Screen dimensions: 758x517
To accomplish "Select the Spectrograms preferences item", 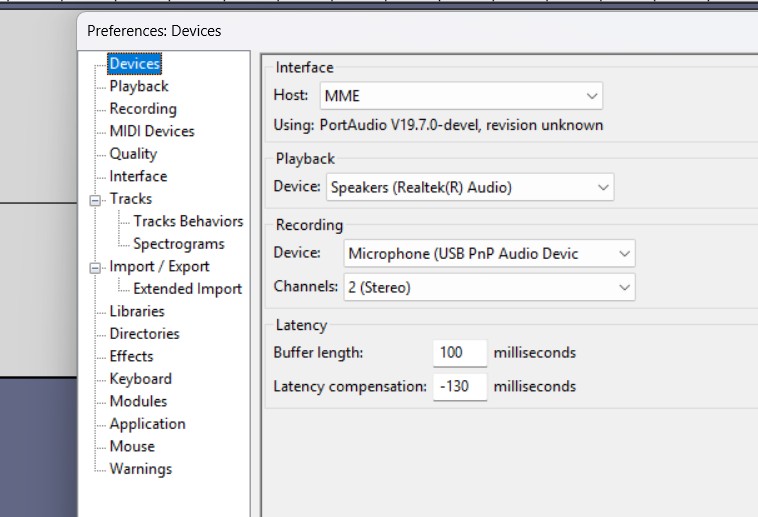I will (178, 244).
